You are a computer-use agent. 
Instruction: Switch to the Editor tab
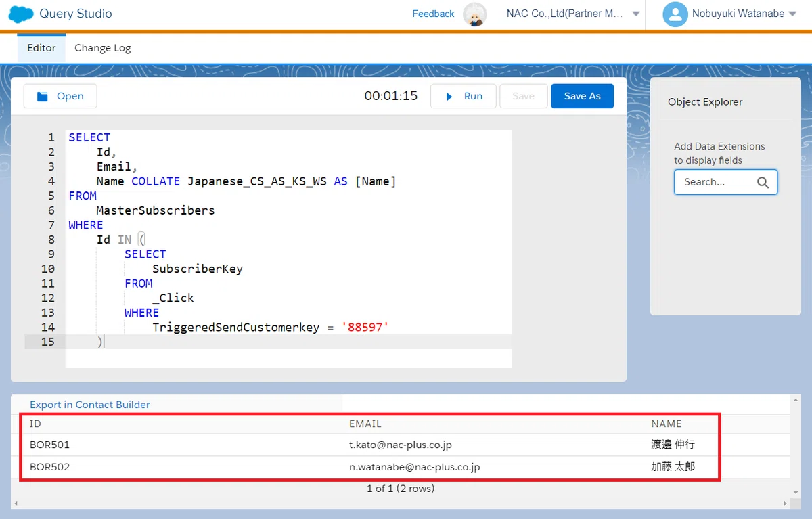point(41,48)
